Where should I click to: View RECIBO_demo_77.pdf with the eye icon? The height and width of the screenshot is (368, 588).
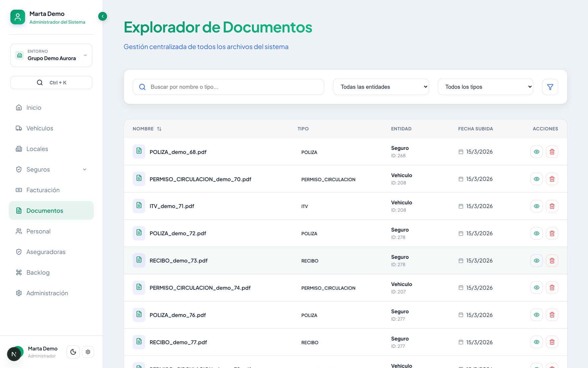pyautogui.click(x=537, y=342)
